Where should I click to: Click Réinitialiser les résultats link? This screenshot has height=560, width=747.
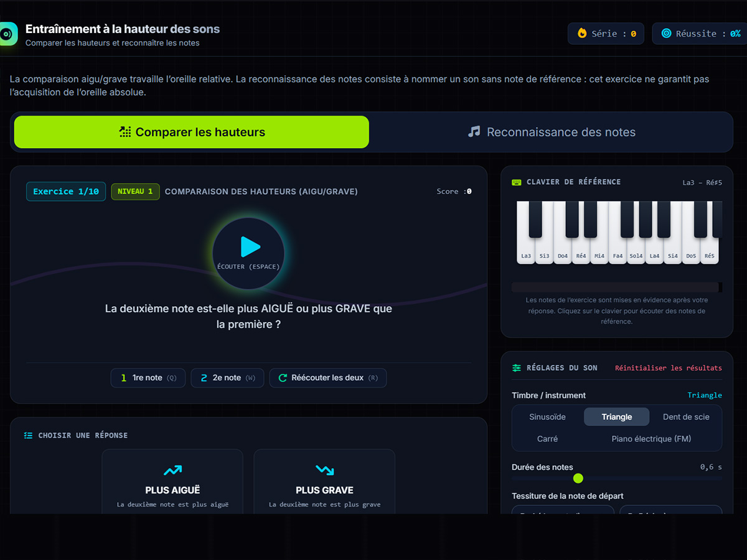pyautogui.click(x=669, y=368)
